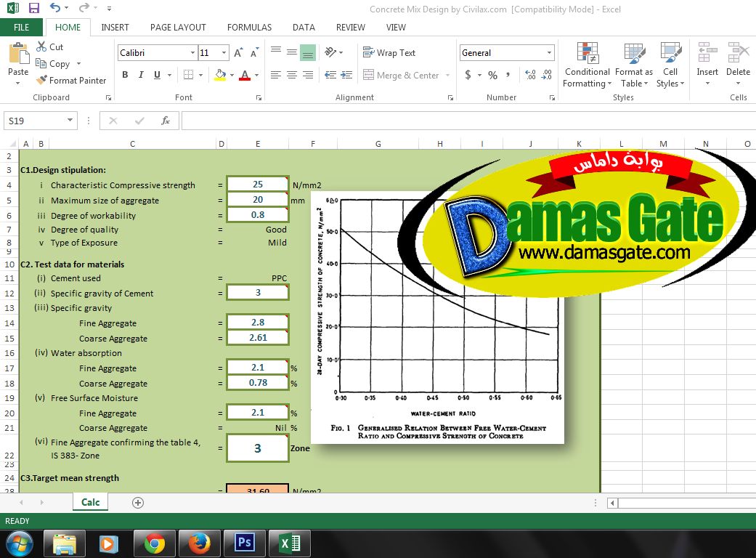756x558 pixels.
Task: Click the Align Text Left icon
Action: [x=276, y=75]
